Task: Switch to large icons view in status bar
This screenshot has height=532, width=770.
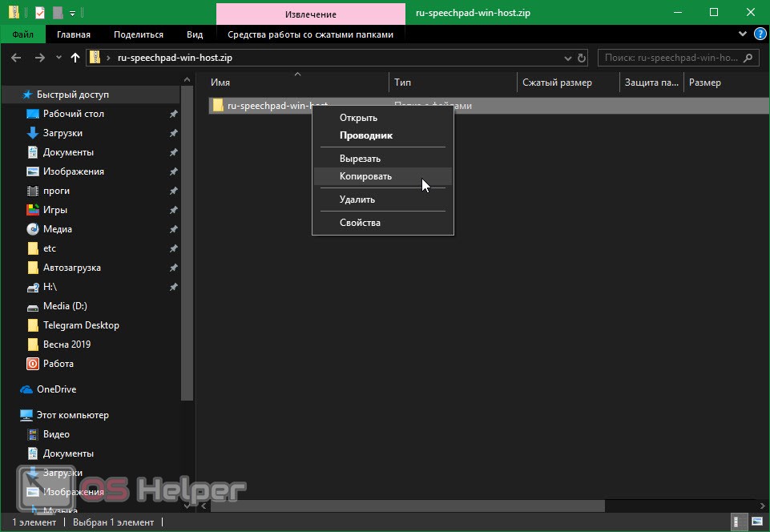Action: pyautogui.click(x=756, y=522)
